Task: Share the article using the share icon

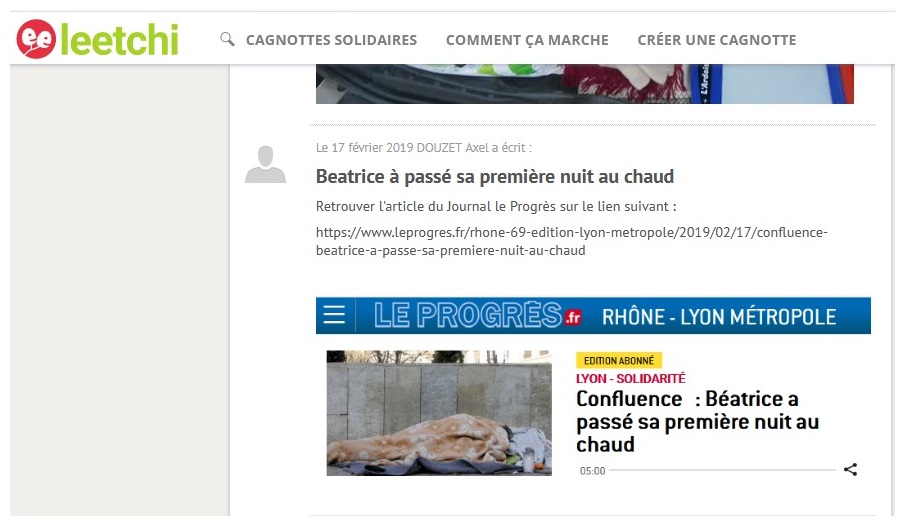Action: tap(850, 470)
